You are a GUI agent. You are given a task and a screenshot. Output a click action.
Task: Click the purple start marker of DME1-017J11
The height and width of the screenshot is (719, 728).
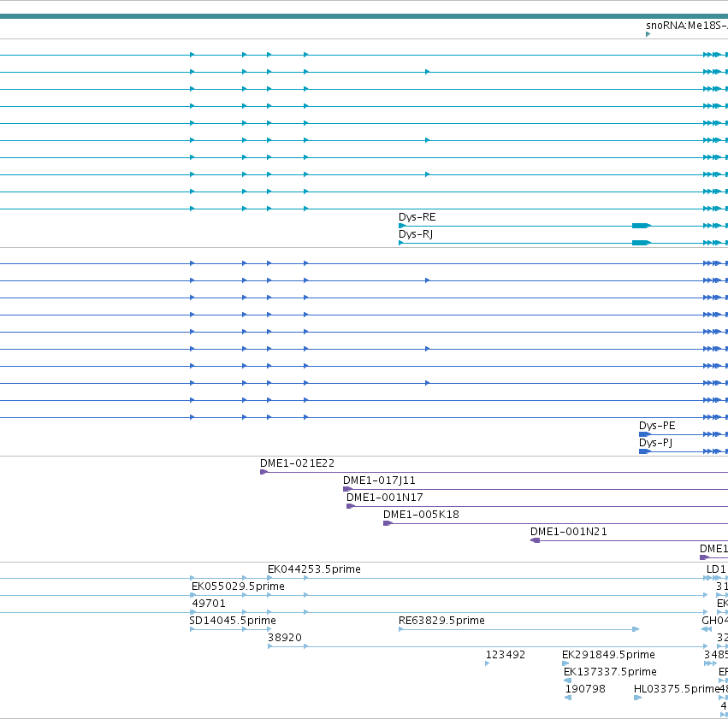[347, 489]
